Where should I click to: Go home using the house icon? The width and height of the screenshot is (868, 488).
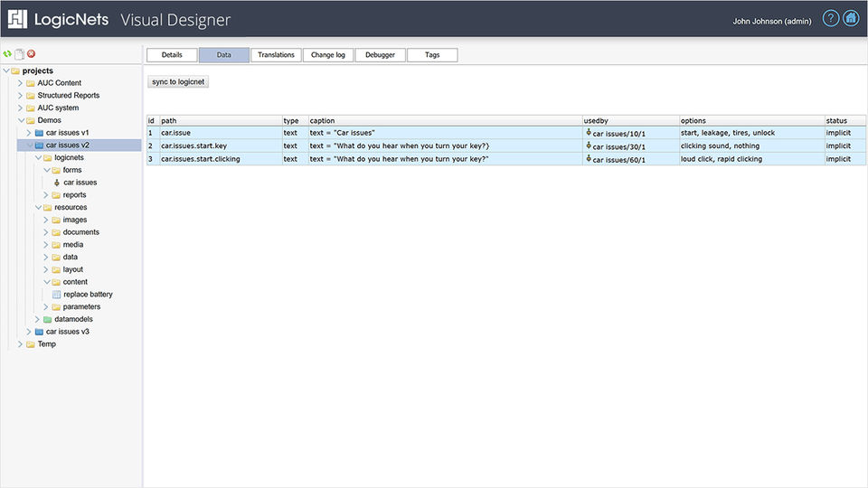[x=852, y=18]
